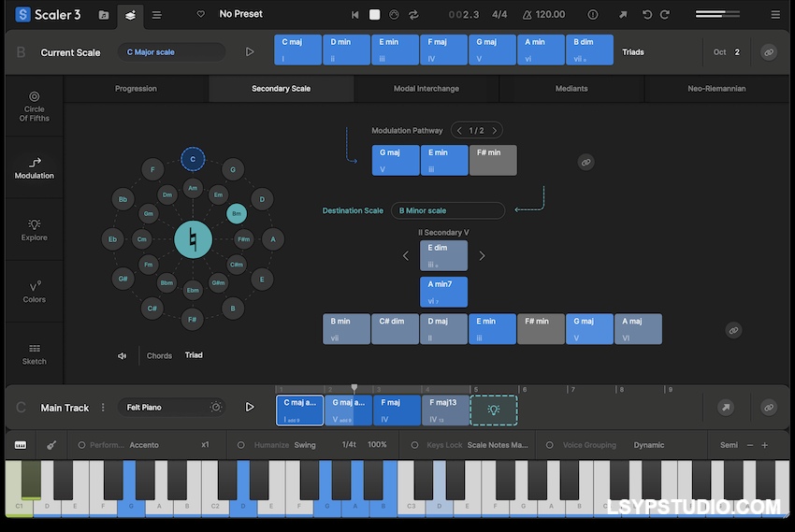
Task: Switch to the Secondary Scale tab
Action: [281, 89]
